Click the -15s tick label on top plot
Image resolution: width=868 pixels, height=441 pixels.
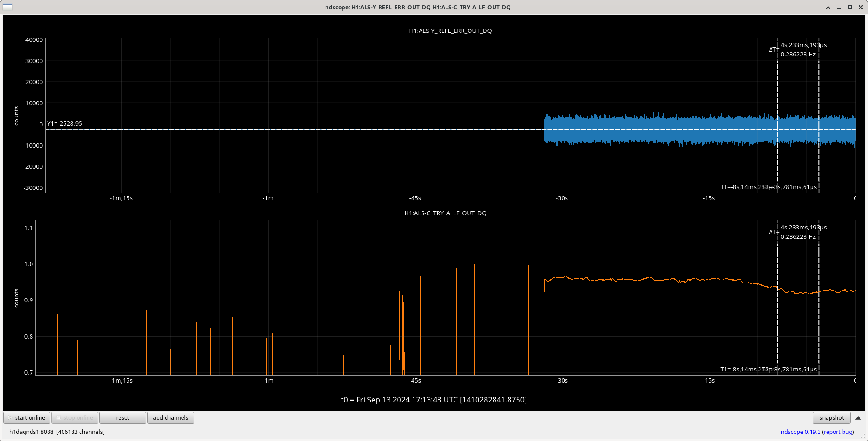(709, 198)
